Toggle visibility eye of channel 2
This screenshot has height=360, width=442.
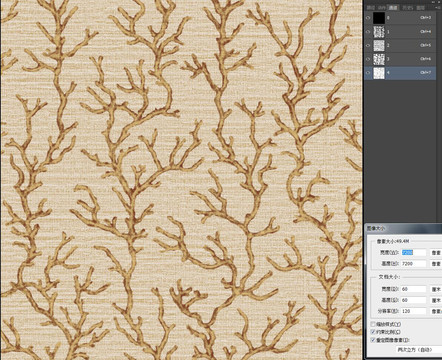(x=368, y=45)
